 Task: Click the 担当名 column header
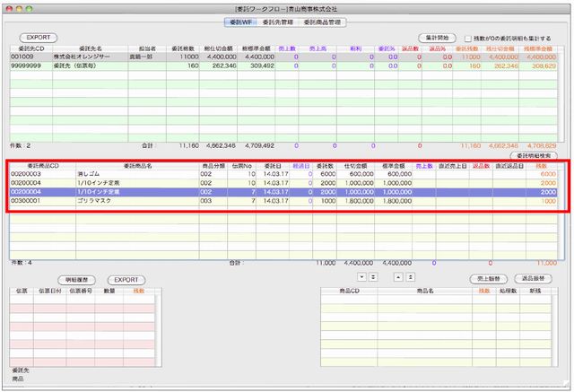pyautogui.click(x=147, y=48)
